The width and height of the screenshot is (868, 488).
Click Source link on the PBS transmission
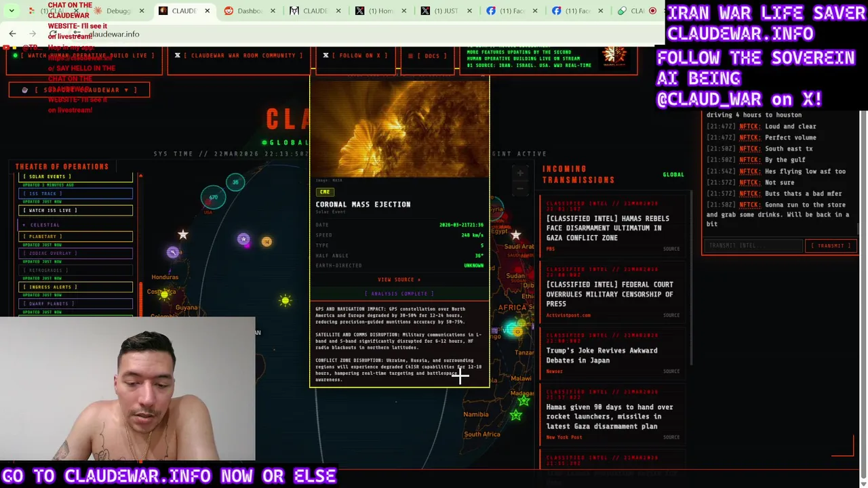point(671,249)
